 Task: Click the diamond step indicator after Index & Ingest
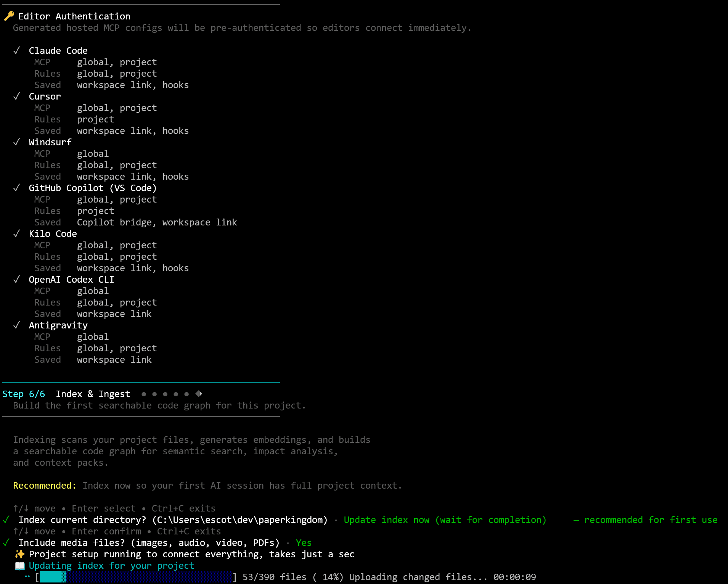coord(199,394)
